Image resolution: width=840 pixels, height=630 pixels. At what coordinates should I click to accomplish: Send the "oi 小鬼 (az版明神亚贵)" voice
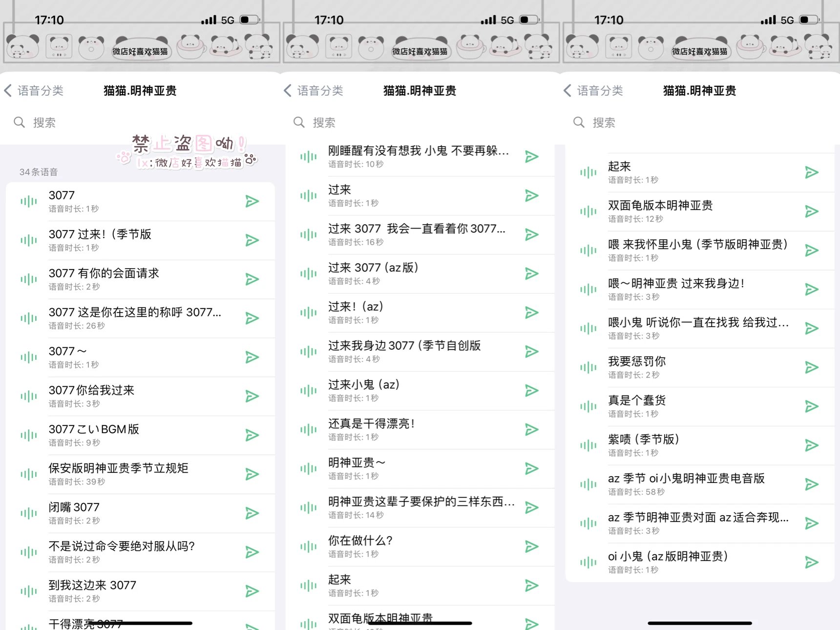pyautogui.click(x=811, y=563)
